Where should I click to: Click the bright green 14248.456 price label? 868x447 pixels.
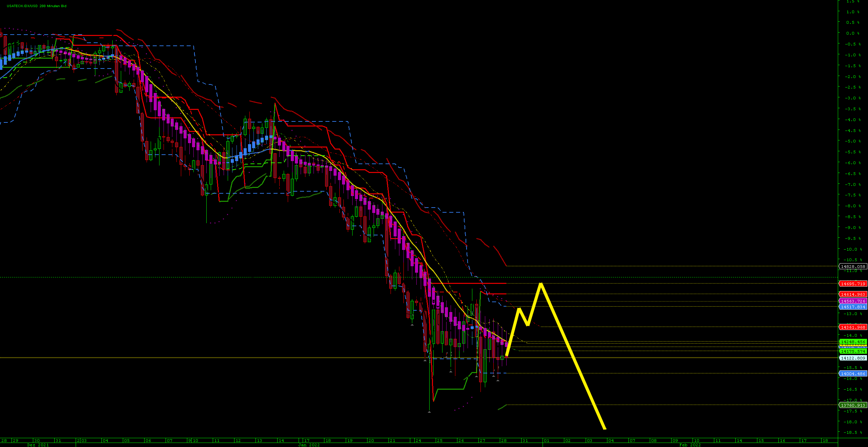(853, 342)
